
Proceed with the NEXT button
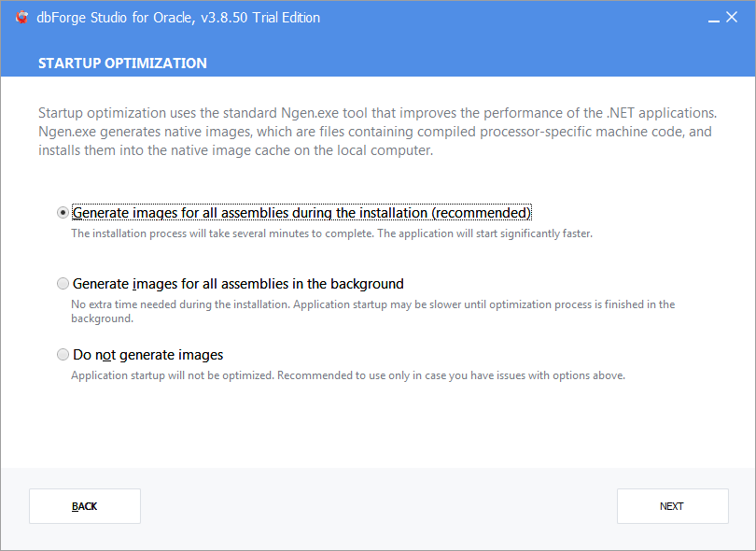coord(673,506)
